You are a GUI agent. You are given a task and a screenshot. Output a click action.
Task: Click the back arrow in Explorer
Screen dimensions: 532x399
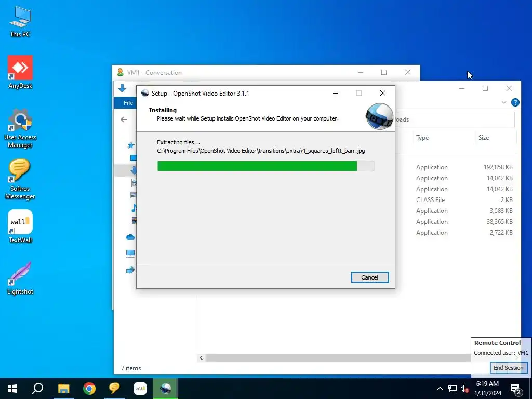pos(124,119)
